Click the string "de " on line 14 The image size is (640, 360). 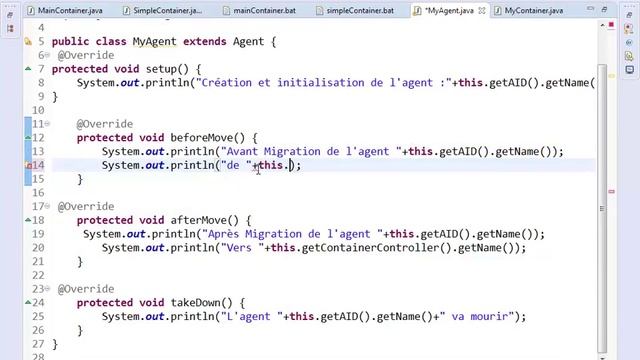click(x=236, y=165)
